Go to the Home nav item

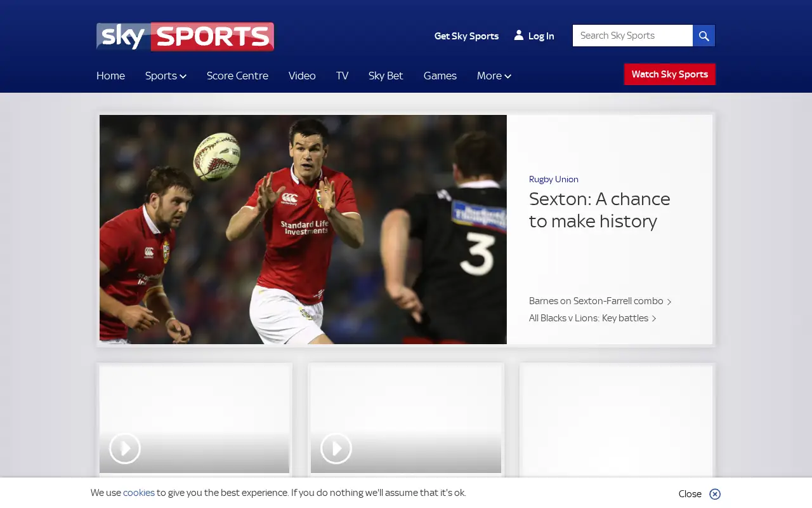pos(110,76)
